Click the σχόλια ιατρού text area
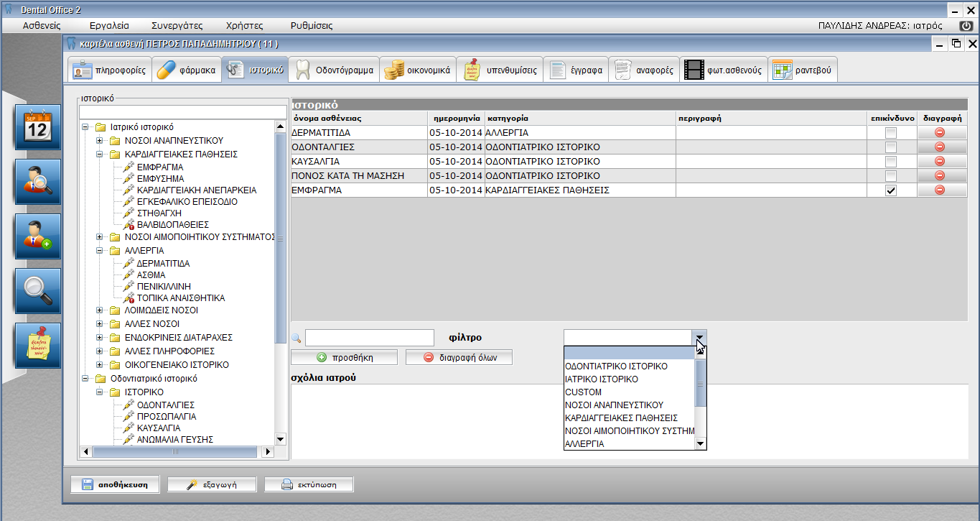Screen dimensions: 980x521 pyautogui.click(x=629, y=422)
